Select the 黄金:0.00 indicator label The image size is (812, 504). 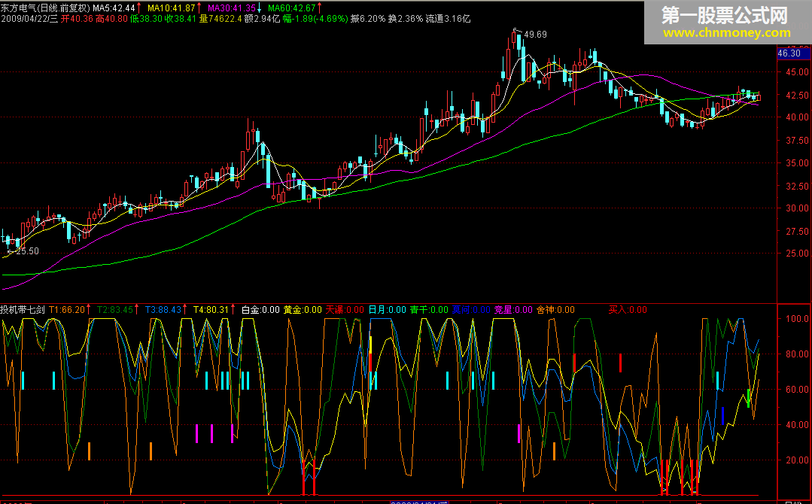point(303,310)
